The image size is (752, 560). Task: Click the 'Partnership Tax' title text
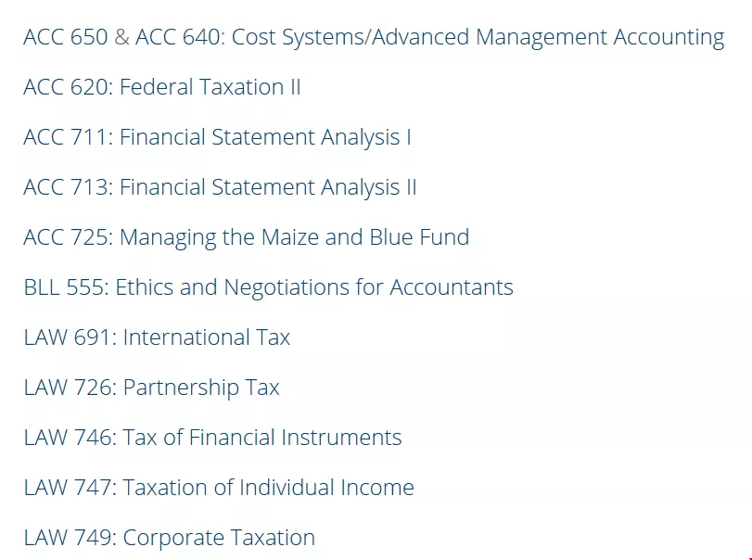tap(201, 388)
